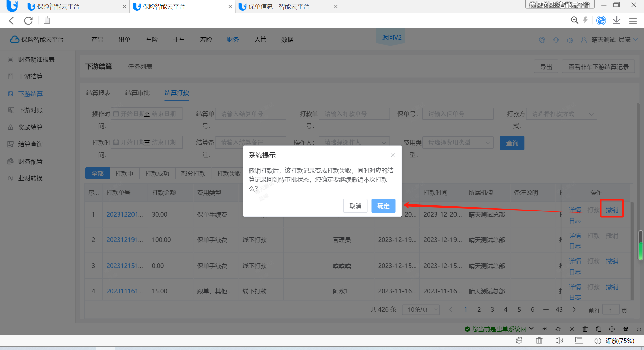Open the 打款方式 dropdown
Screen dimensions: 644x350
(562, 114)
